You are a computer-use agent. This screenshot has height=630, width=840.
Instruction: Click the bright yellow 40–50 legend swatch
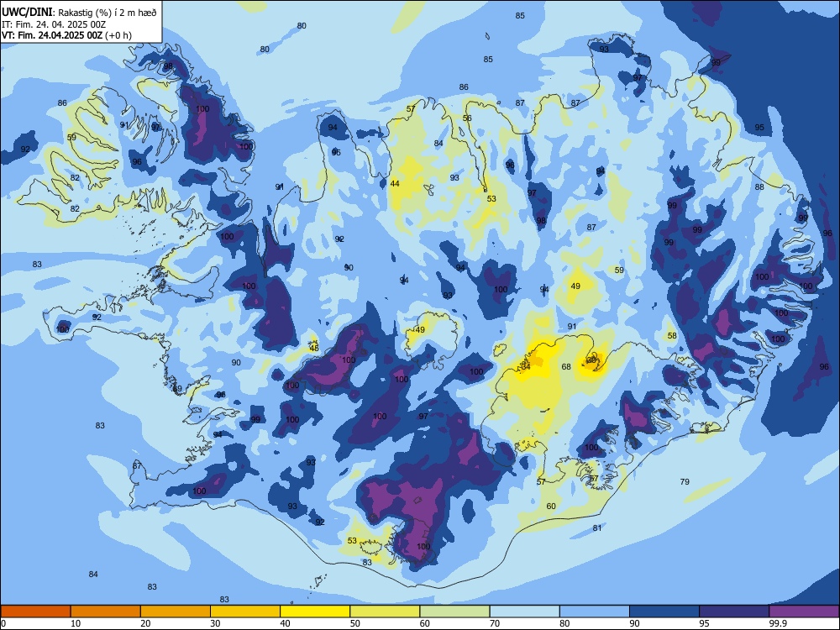[x=315, y=612]
